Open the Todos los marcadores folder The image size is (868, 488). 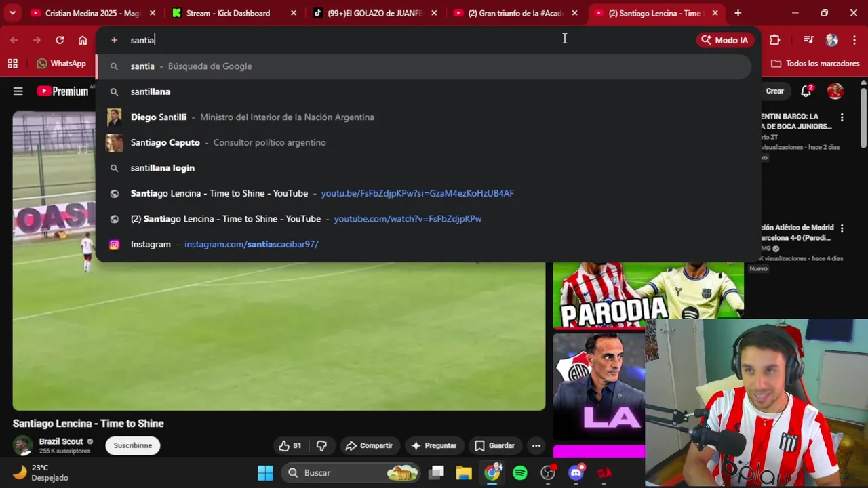(x=815, y=64)
